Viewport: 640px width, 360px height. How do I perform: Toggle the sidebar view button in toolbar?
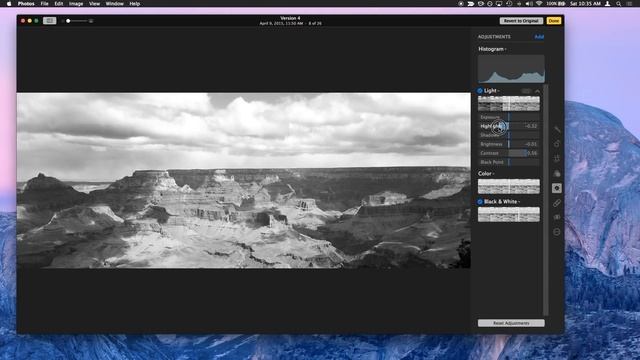point(49,20)
